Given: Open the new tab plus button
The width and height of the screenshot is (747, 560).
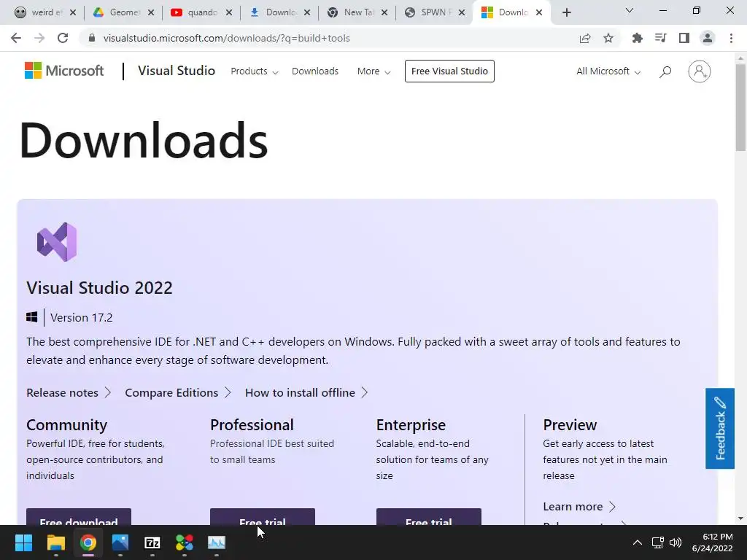Looking at the screenshot, I should coord(566,12).
